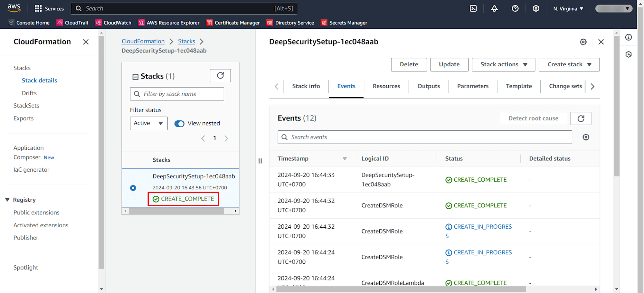Click Detect root cause button
Screen dimensions: 644x293
[x=533, y=118]
